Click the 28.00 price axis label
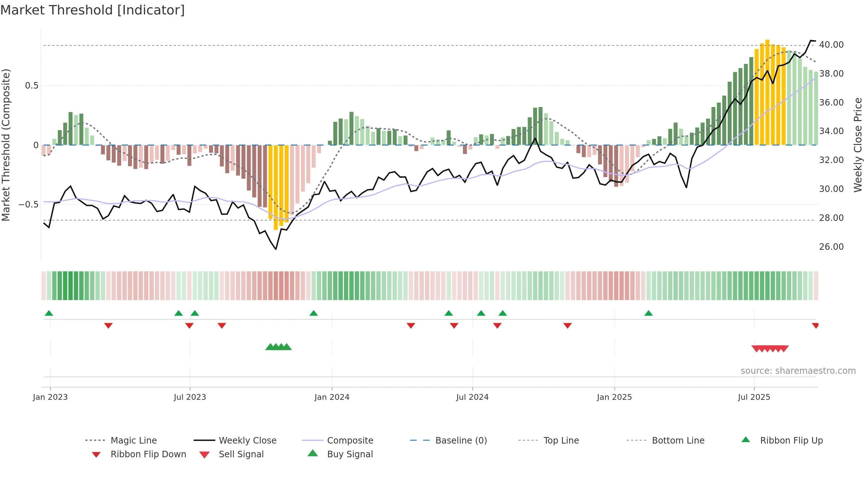This screenshot has width=868, height=488. [x=831, y=218]
